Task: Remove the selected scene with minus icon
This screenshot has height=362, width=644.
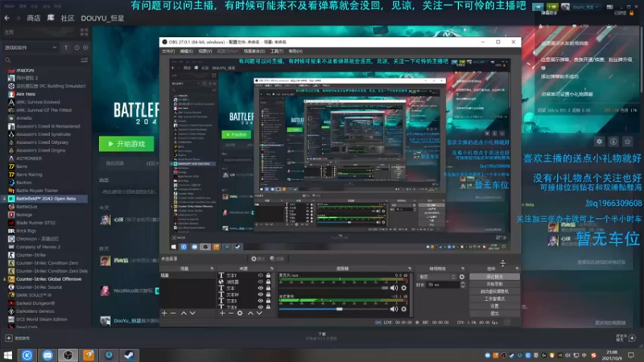Action: coord(173,313)
